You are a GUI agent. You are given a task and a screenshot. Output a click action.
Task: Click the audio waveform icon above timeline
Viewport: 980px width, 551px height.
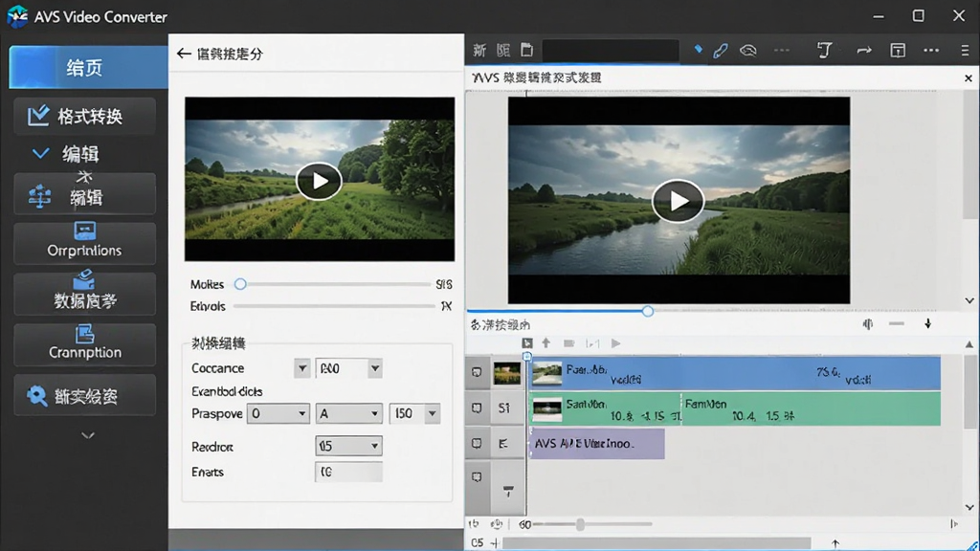(x=867, y=323)
